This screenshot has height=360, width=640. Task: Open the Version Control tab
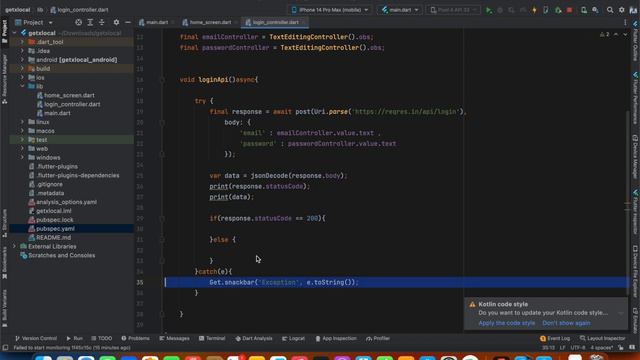point(36,338)
